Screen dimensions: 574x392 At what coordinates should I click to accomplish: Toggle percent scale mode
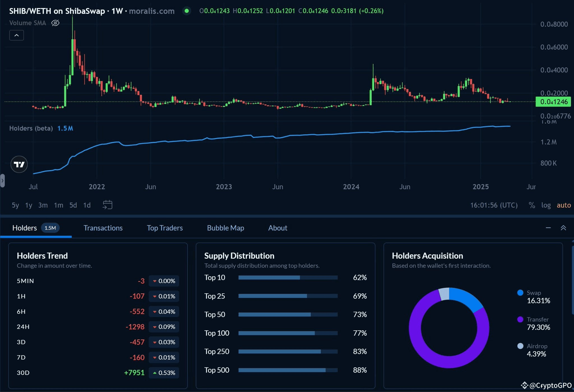pos(532,205)
